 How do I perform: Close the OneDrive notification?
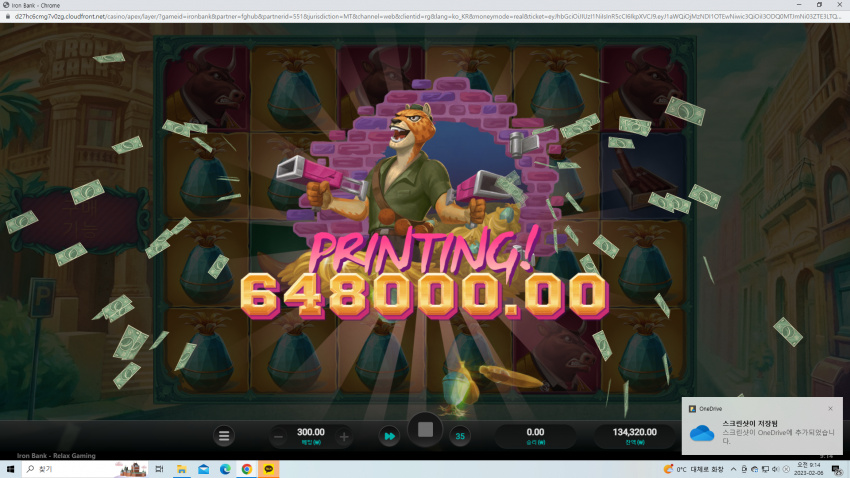pyautogui.click(x=830, y=409)
